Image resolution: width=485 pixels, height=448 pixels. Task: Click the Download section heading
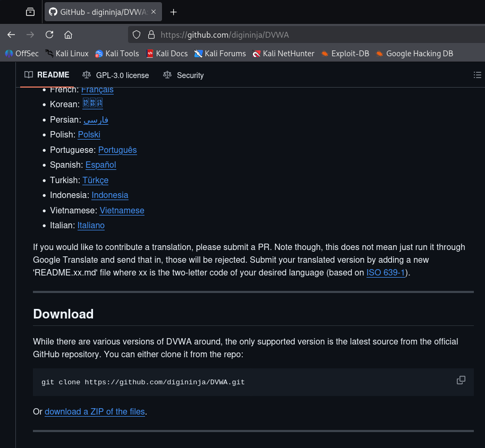63,314
